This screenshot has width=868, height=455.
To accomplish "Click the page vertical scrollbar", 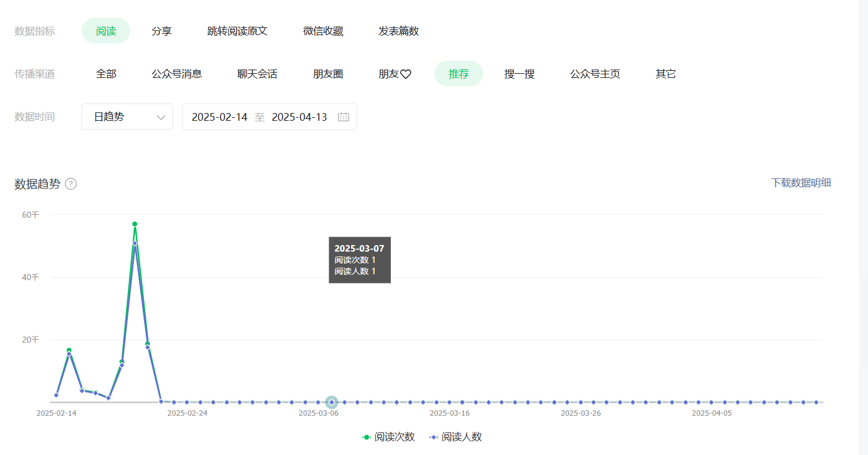I will (864, 227).
